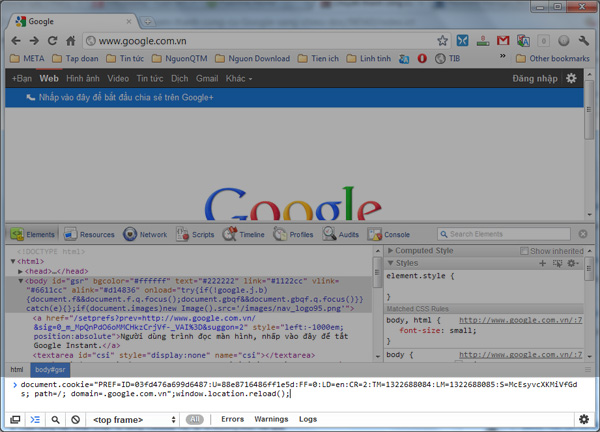Screen dimensions: 600x432
Task: Click the clear console icon
Action: point(75,420)
